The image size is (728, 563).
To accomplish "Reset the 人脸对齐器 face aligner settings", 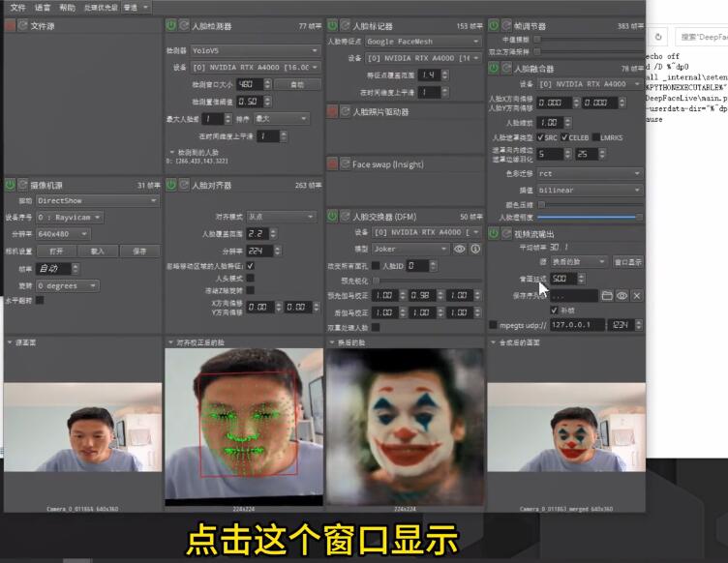I will [184, 185].
